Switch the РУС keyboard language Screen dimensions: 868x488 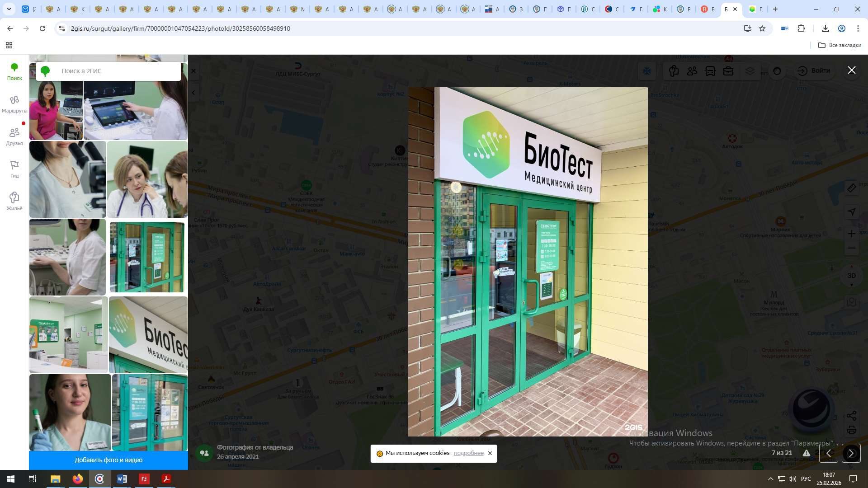[x=806, y=479]
